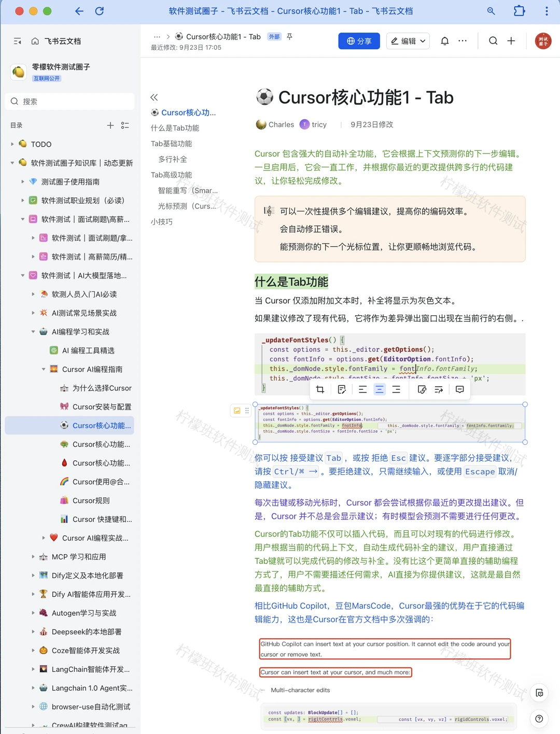This screenshot has width=560, height=734.
Task: Open the Cursor安装与配置 page
Action: click(x=101, y=406)
